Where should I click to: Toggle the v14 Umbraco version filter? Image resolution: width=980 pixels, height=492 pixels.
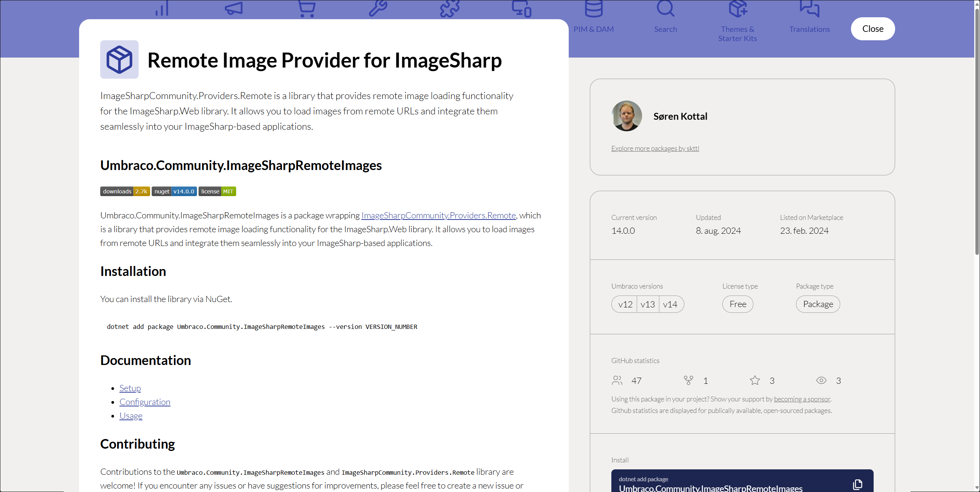[670, 304]
